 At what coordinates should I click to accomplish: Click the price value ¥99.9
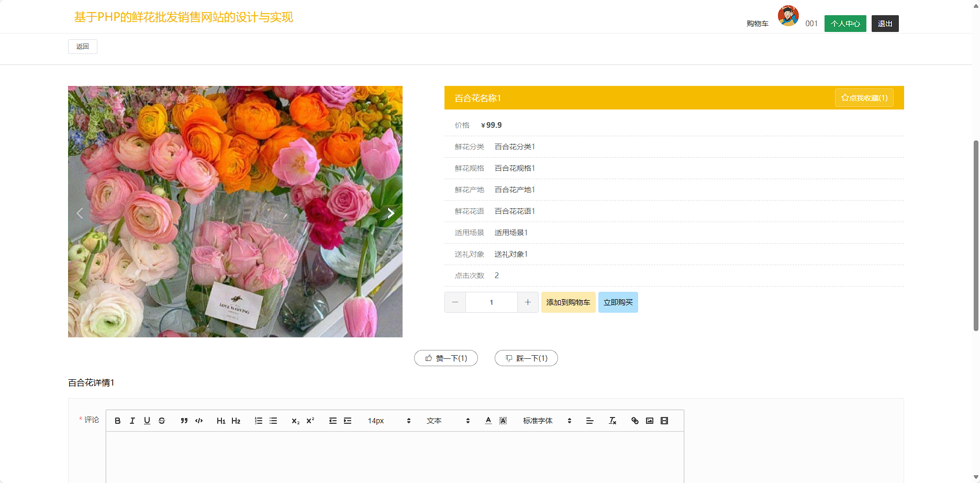tap(492, 125)
